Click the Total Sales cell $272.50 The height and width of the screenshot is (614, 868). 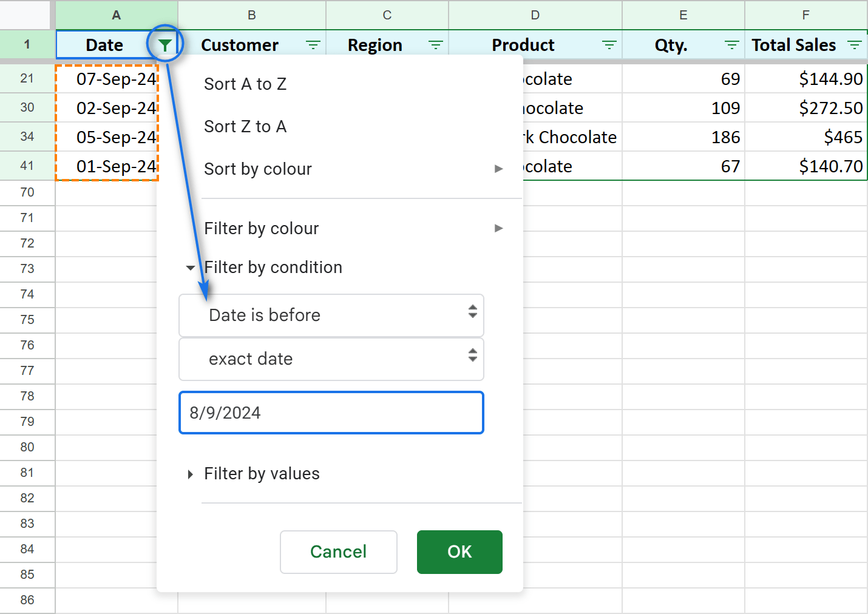[806, 108]
